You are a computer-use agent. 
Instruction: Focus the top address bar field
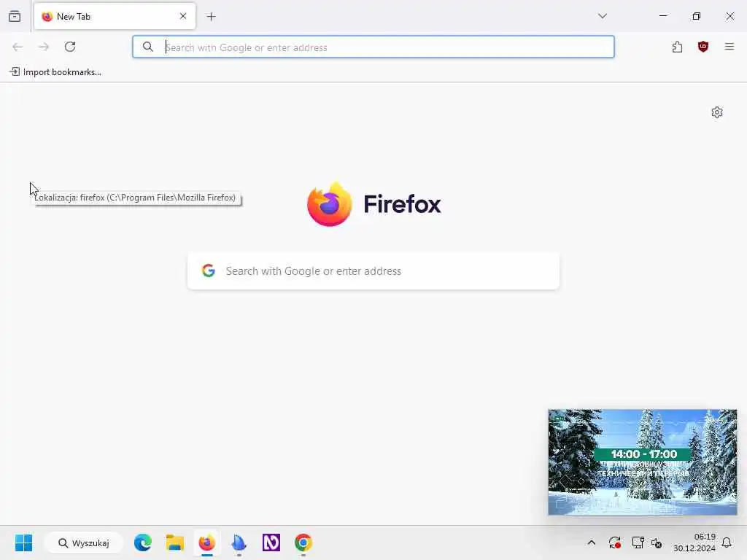pyautogui.click(x=373, y=47)
